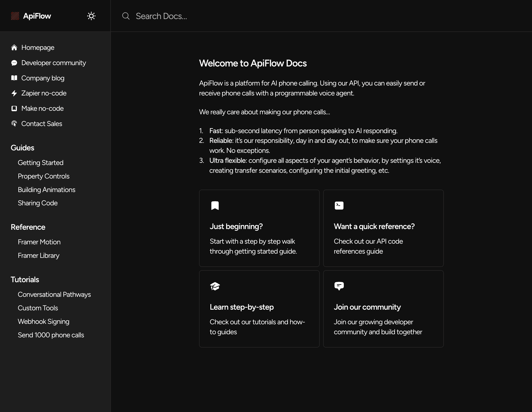This screenshot has height=412, width=532.
Task: Click the terminal icon in quick reference card
Action: point(339,206)
